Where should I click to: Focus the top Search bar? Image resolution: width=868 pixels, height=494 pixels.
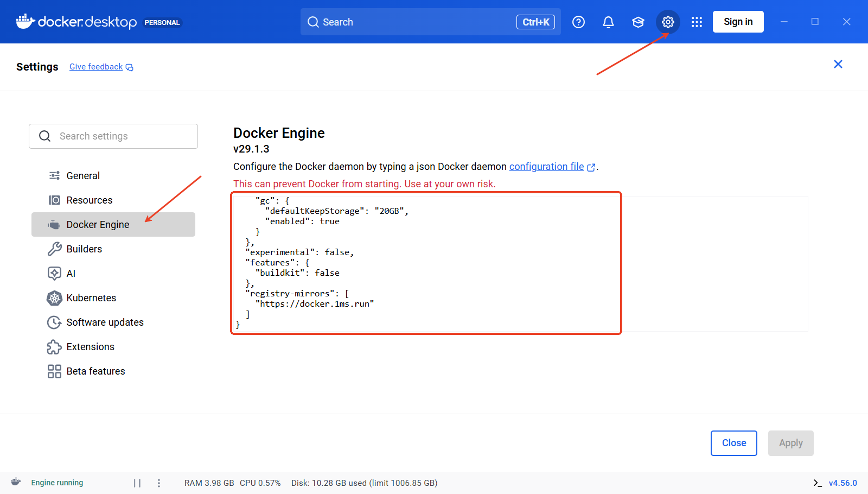tap(431, 22)
